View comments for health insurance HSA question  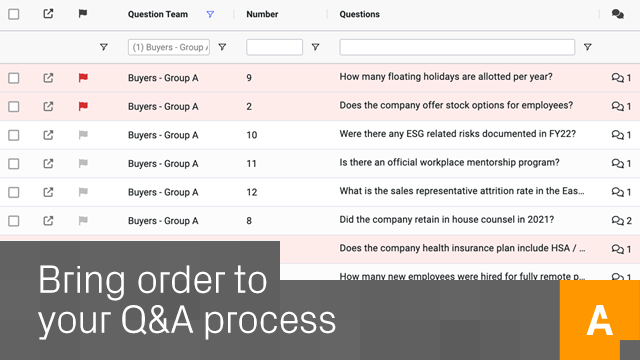621,249
